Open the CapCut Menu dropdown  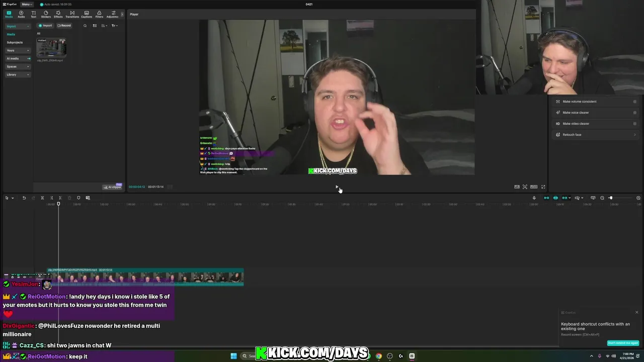click(27, 4)
